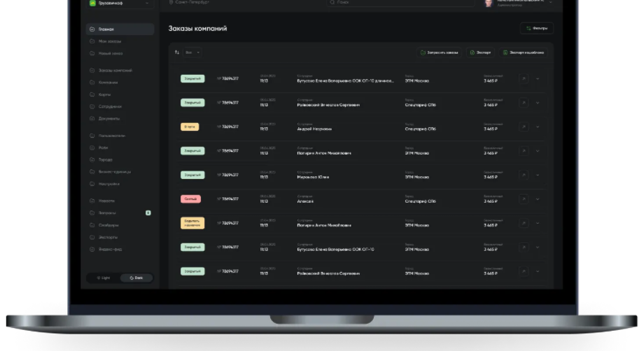This screenshot has height=351, width=644.
Task: Click the sort arrows icon above orders list
Action: (177, 52)
